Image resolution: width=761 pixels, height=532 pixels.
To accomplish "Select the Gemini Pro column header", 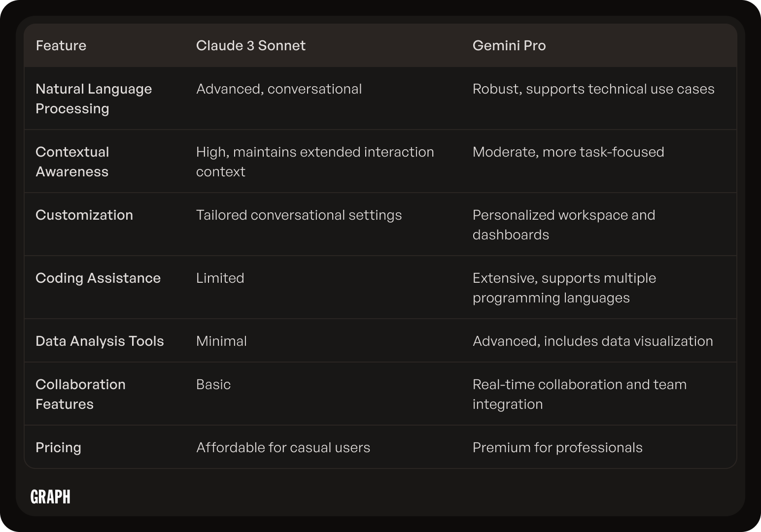I will click(x=509, y=45).
